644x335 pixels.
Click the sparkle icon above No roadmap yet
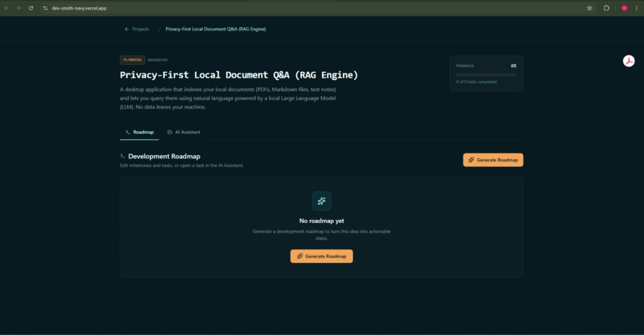tap(321, 201)
